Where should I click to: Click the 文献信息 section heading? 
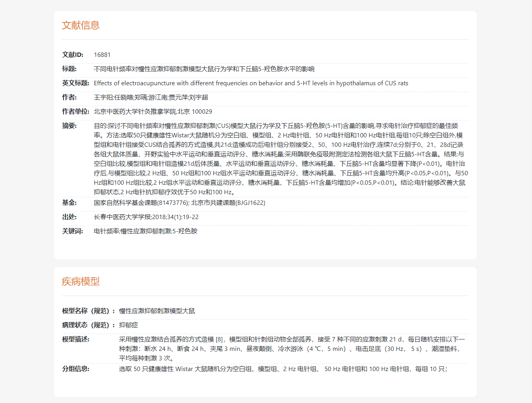pos(81,25)
